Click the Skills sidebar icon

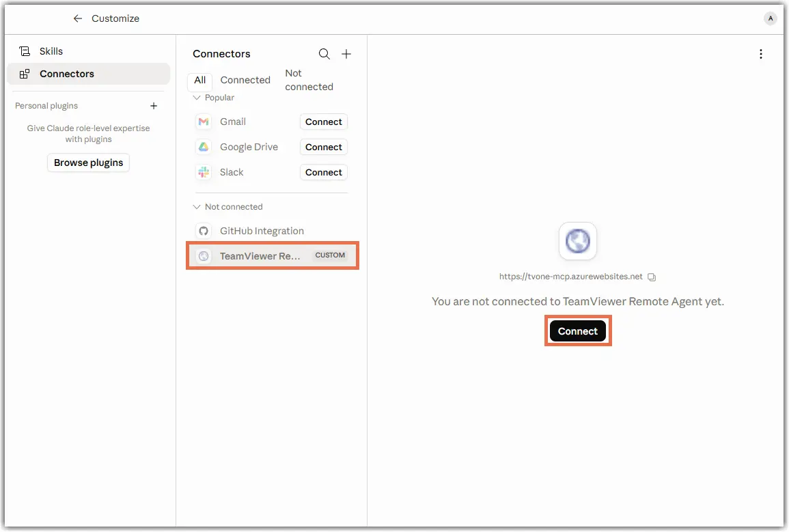pyautogui.click(x=25, y=51)
